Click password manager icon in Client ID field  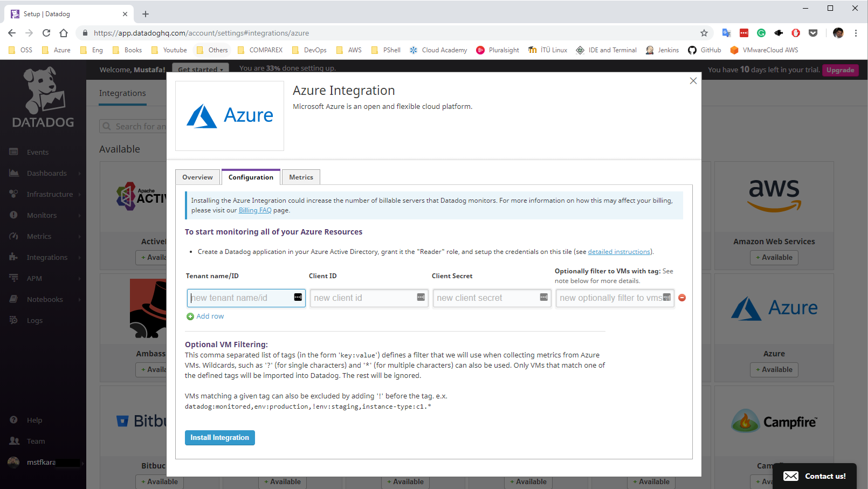[x=421, y=297]
